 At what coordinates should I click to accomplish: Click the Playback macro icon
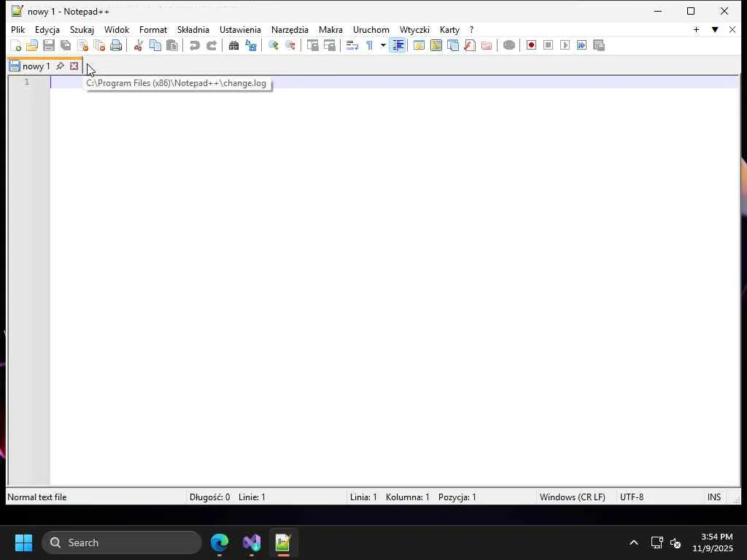(x=565, y=46)
